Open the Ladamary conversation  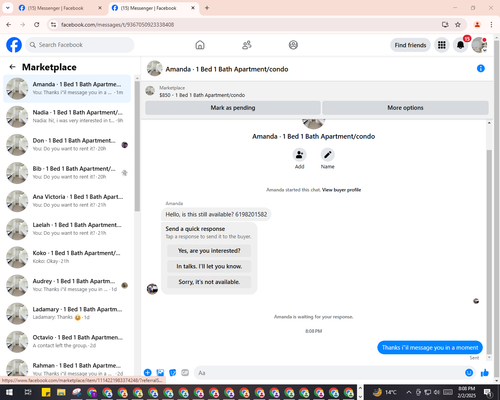coord(67,313)
